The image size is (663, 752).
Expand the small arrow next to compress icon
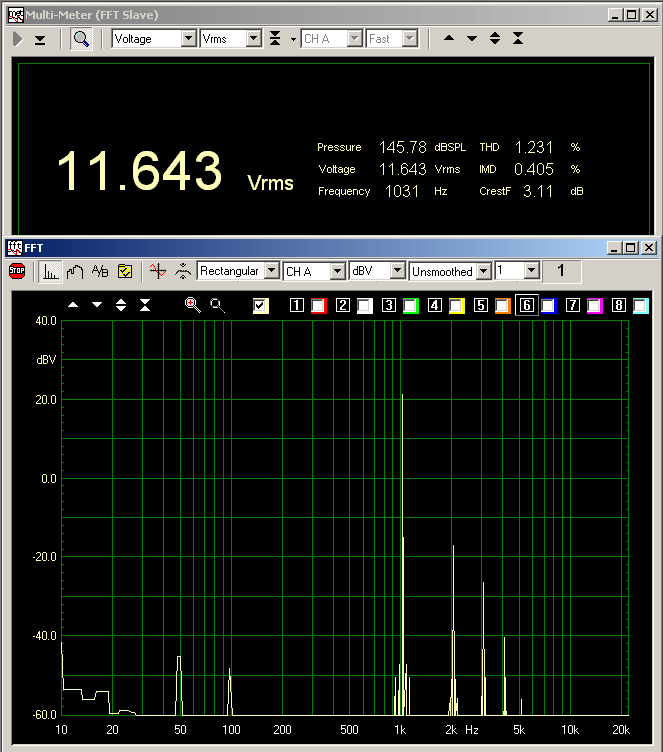pyautogui.click(x=293, y=40)
